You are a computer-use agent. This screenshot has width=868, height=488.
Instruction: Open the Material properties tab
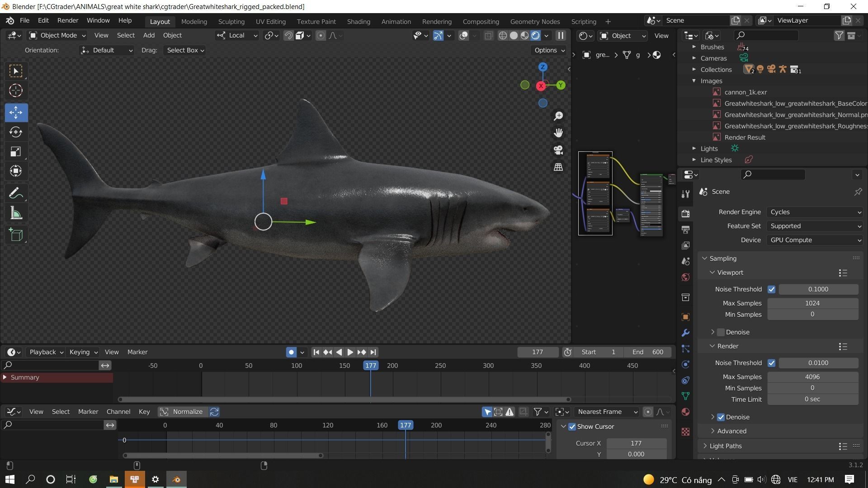click(x=685, y=412)
